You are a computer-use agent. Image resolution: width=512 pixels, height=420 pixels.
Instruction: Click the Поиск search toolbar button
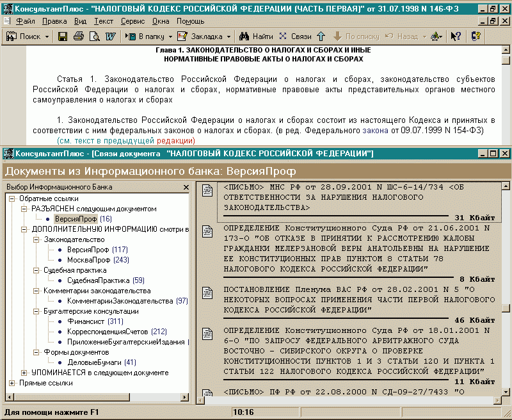[24, 36]
